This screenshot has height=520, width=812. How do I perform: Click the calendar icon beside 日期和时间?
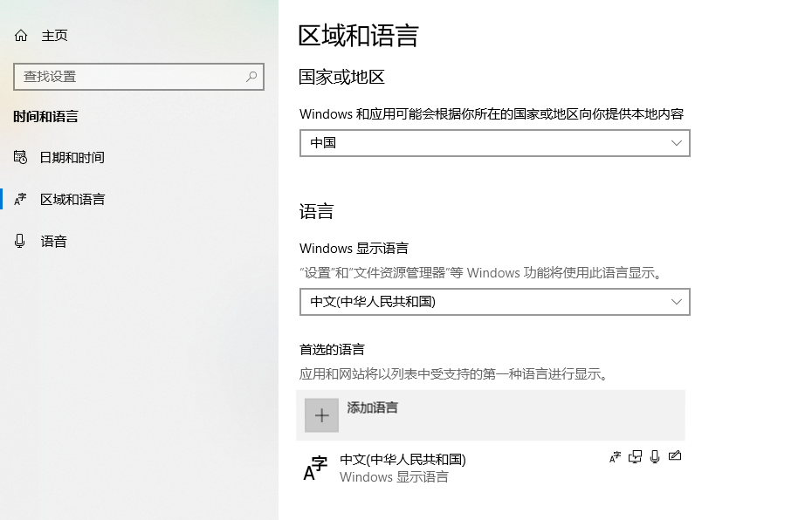point(19,157)
